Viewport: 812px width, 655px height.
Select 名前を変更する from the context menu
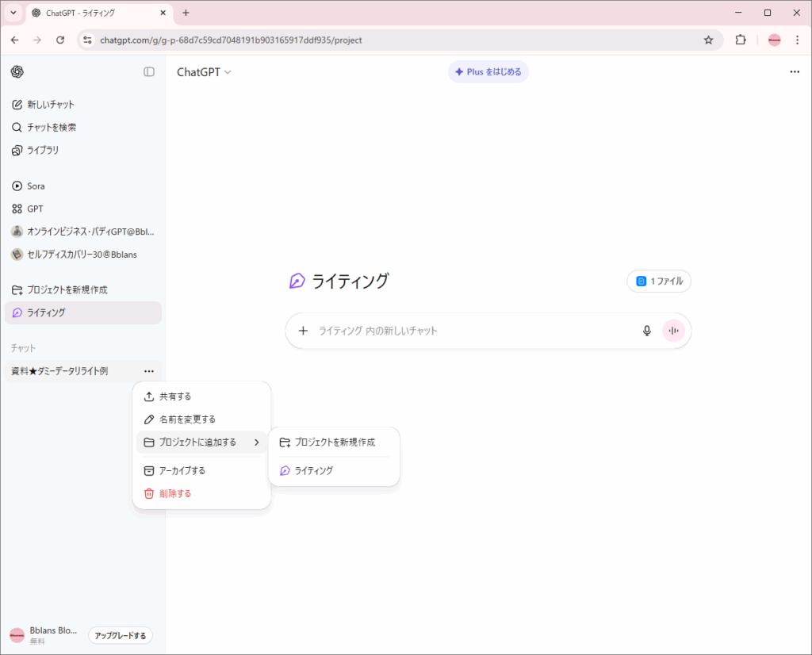click(187, 419)
